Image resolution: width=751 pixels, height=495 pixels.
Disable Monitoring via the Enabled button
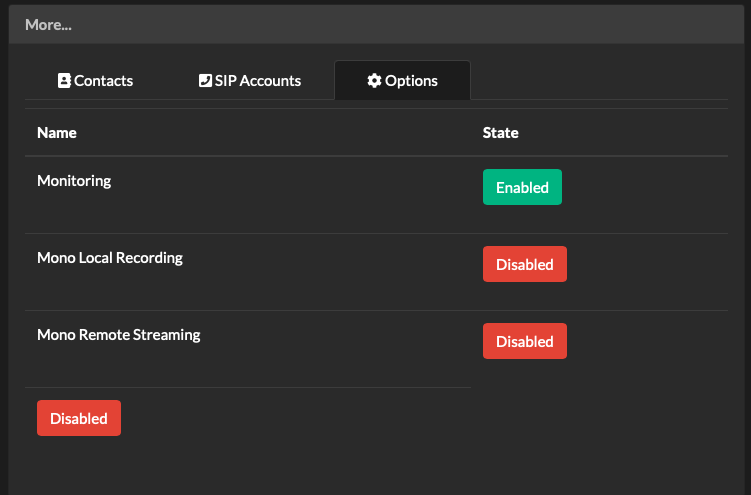[522, 187]
